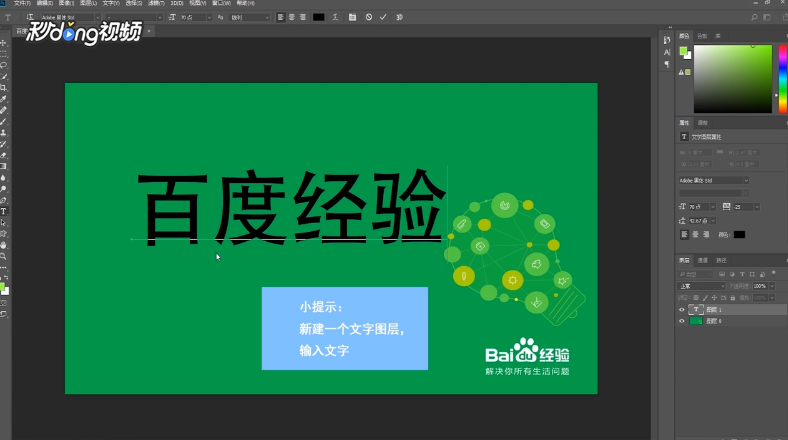Open collapsed Character panel icon
Screen dimensions: 788x440
tap(667, 52)
